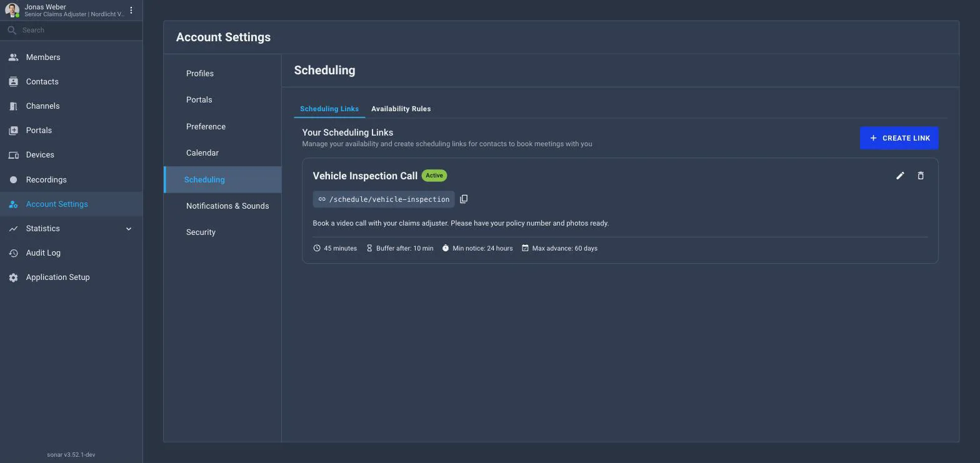Click the Recordings circle icon
980x463 pixels.
(13, 180)
